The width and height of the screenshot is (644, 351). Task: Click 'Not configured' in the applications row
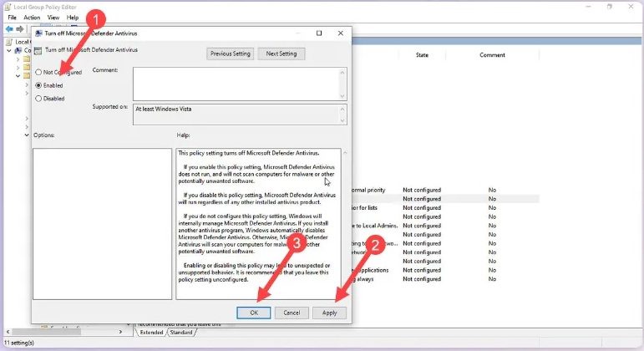(422, 270)
